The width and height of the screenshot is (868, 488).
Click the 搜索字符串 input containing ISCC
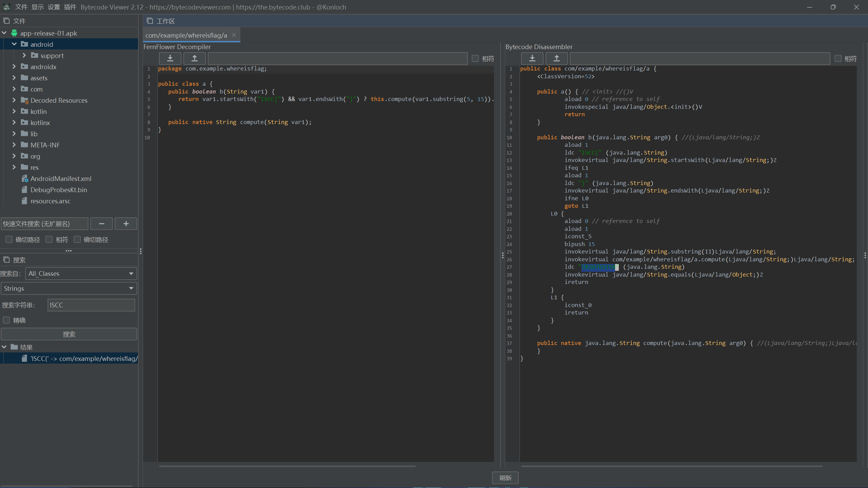[91, 305]
